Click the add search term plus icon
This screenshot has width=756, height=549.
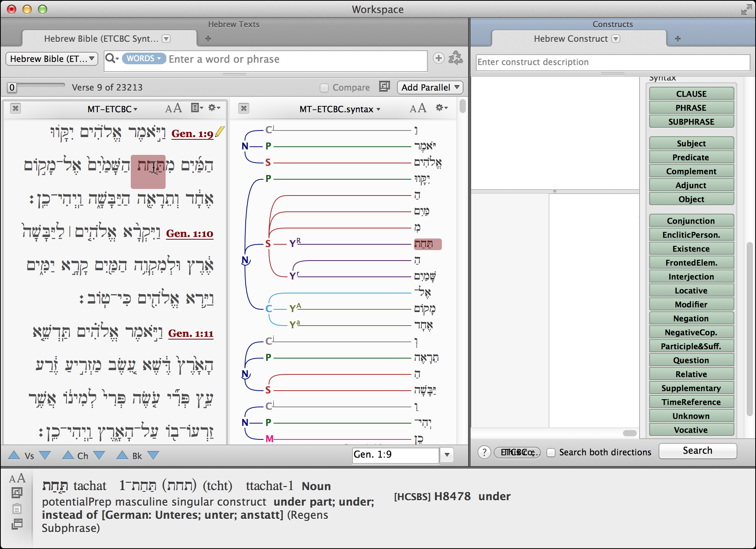coord(438,58)
